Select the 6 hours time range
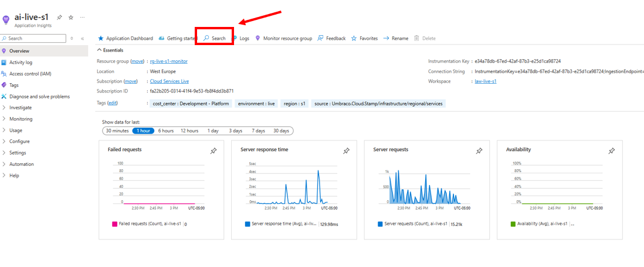 [x=166, y=131]
